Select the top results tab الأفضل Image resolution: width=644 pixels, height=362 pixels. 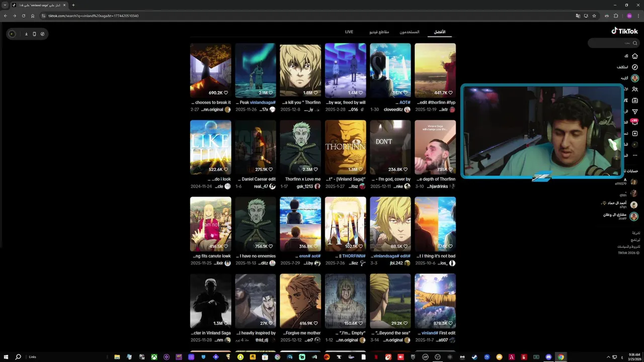[440, 32]
